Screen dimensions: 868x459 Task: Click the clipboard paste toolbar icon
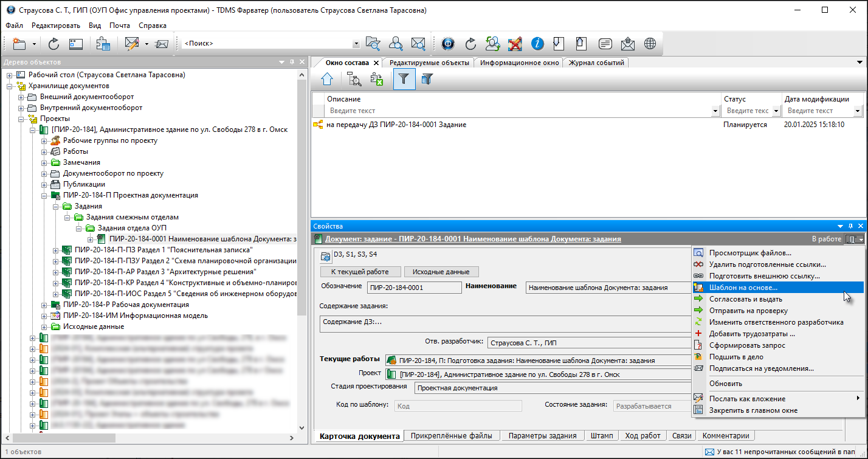(103, 44)
